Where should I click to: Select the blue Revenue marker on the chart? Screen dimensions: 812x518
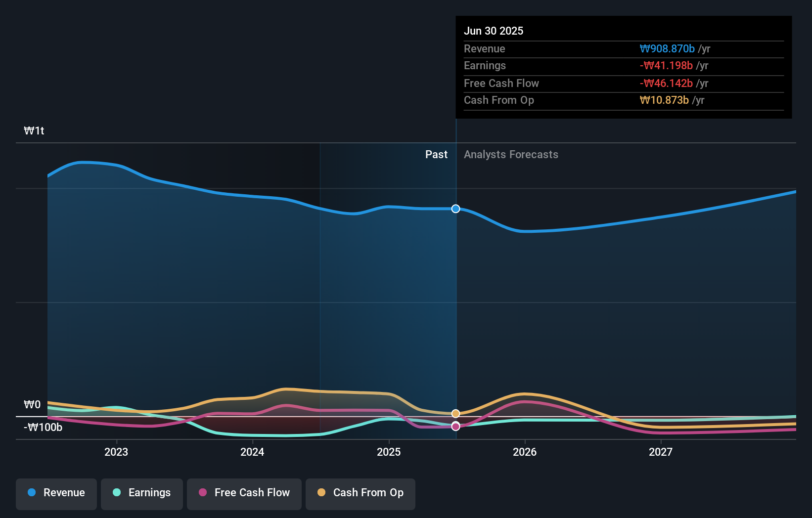pos(455,209)
